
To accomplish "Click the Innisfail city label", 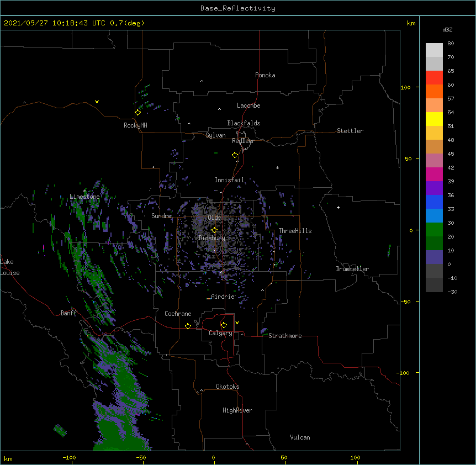I will pyautogui.click(x=229, y=180).
